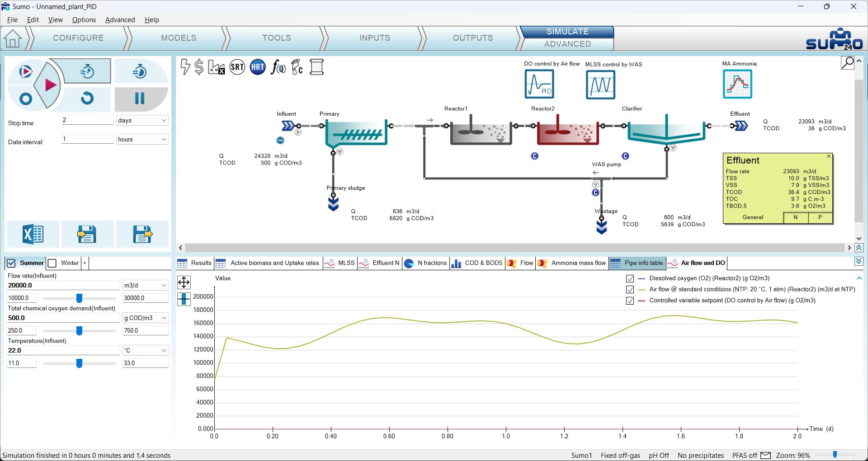Click the Home icon in the workflow bar
Screen dimensions: 868x461
tap(13, 38)
